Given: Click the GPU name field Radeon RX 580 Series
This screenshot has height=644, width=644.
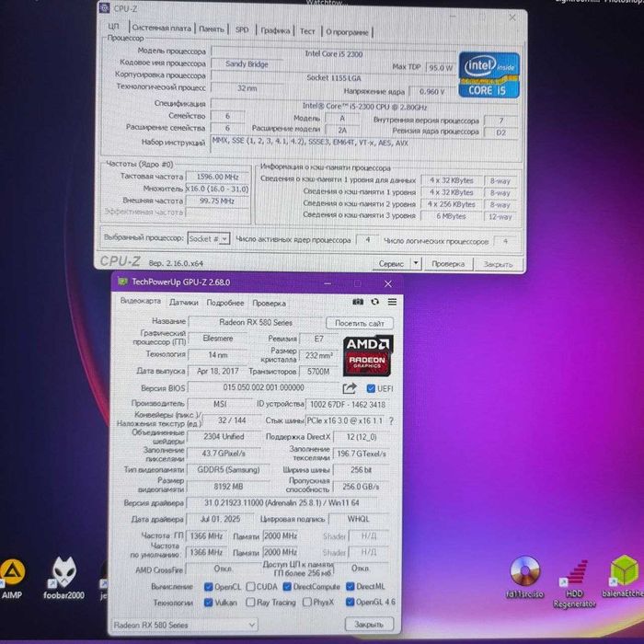Looking at the screenshot, I should pyautogui.click(x=256, y=322).
